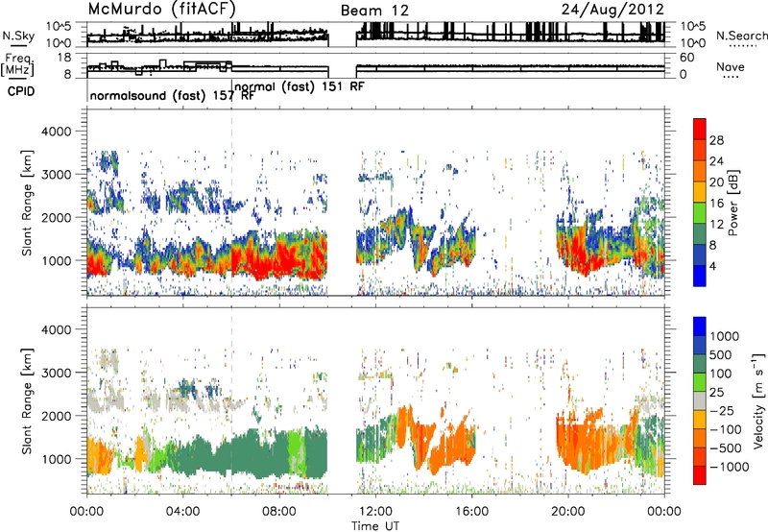The width and height of the screenshot is (768, 532).
Task: Click the blue top of velocity colorbar
Action: (700, 326)
